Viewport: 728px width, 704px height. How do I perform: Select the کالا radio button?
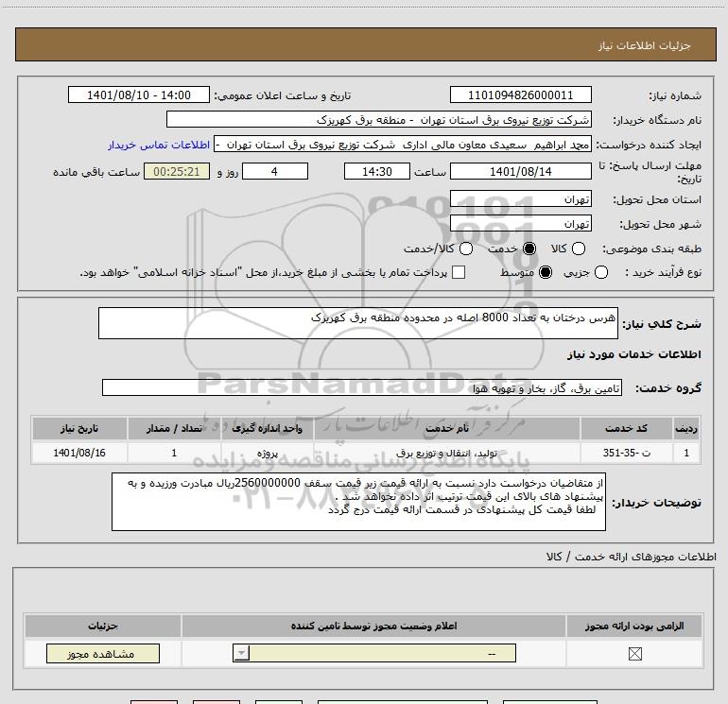[579, 249]
